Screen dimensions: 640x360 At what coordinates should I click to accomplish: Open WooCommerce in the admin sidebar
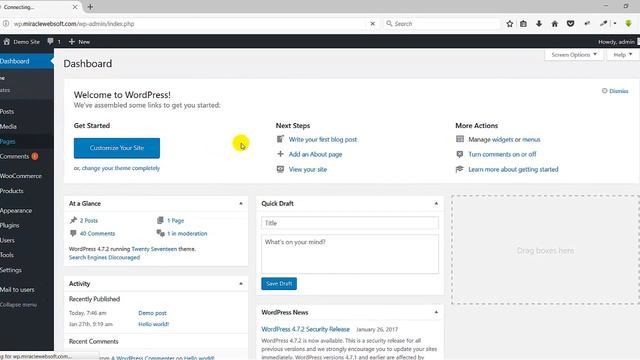tap(27, 176)
